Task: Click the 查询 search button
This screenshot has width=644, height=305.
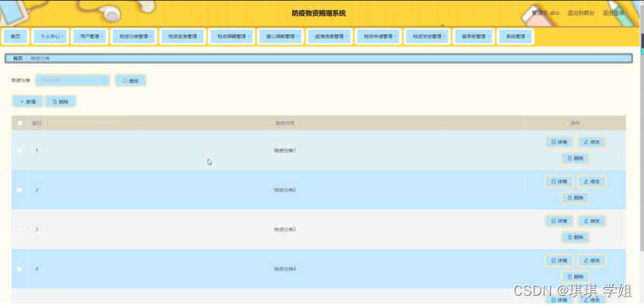Action: tap(131, 81)
